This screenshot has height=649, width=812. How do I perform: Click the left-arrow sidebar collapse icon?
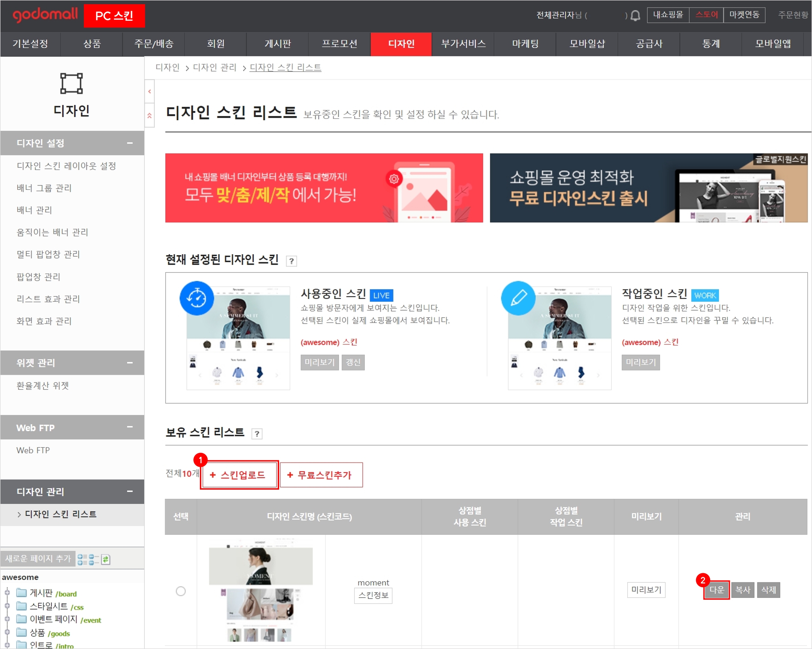click(x=149, y=91)
